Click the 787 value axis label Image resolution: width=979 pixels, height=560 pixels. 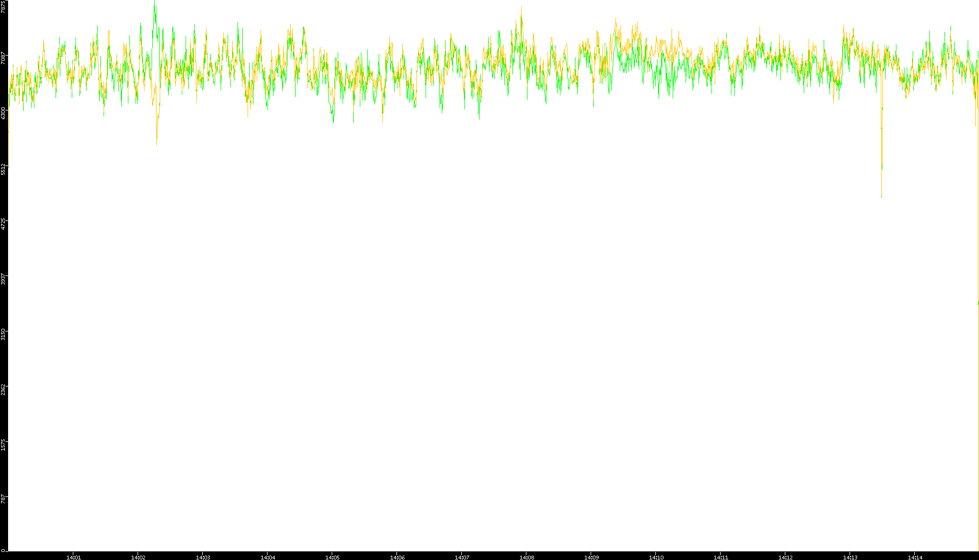[4, 500]
